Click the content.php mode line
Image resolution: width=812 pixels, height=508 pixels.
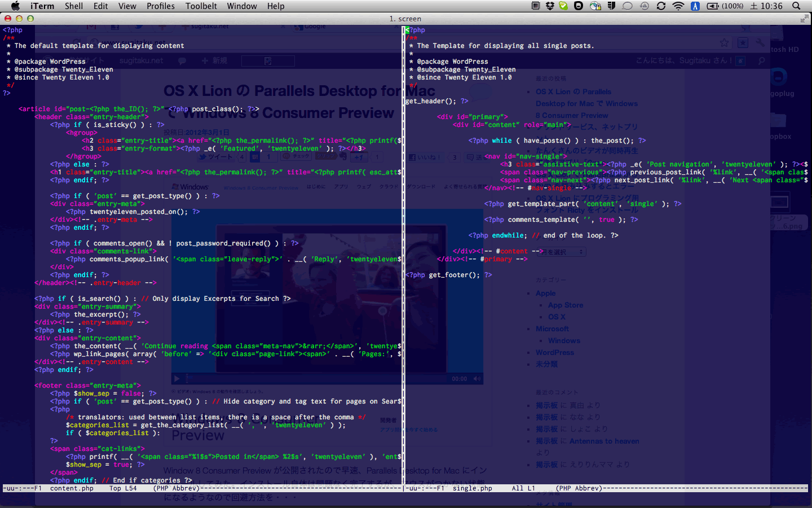[72, 488]
